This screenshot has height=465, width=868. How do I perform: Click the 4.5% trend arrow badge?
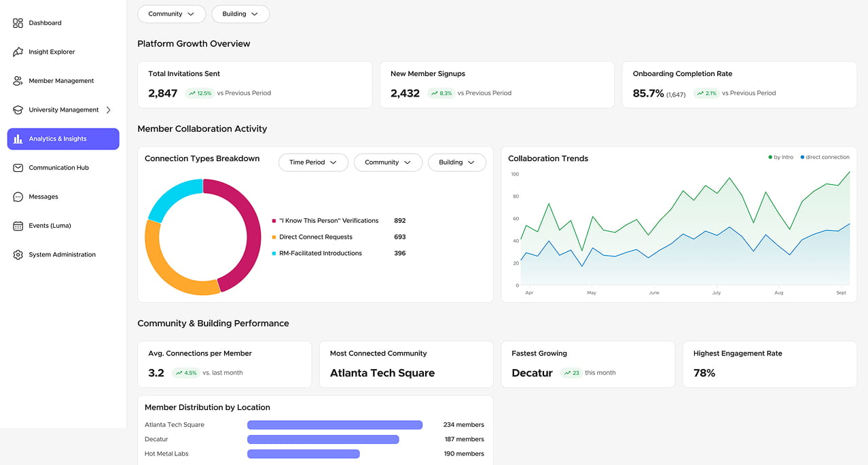pos(185,373)
